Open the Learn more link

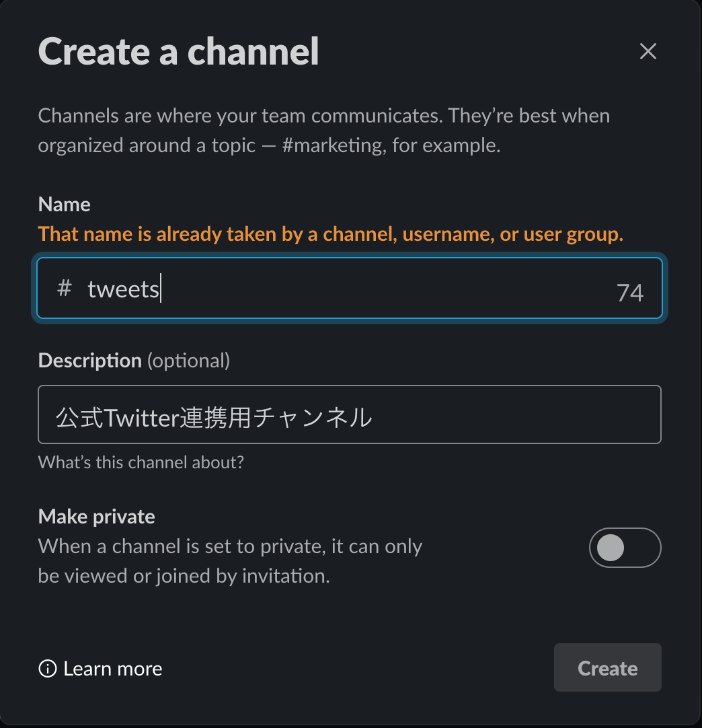[x=112, y=669]
